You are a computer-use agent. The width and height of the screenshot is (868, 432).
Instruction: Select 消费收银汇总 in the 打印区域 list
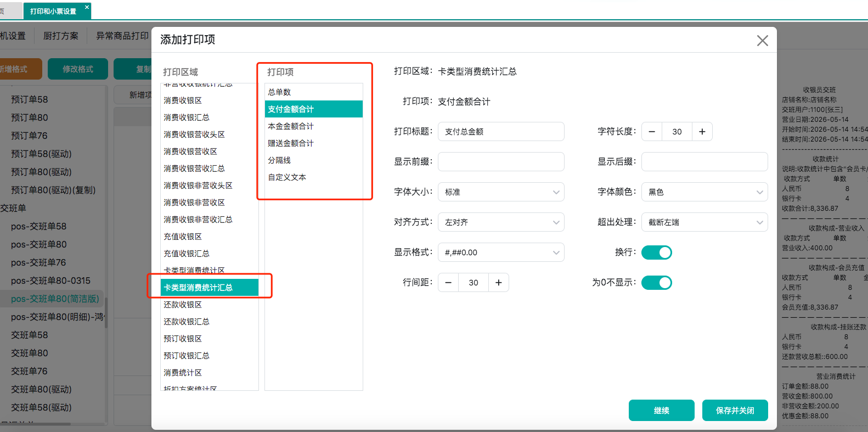click(x=210, y=117)
